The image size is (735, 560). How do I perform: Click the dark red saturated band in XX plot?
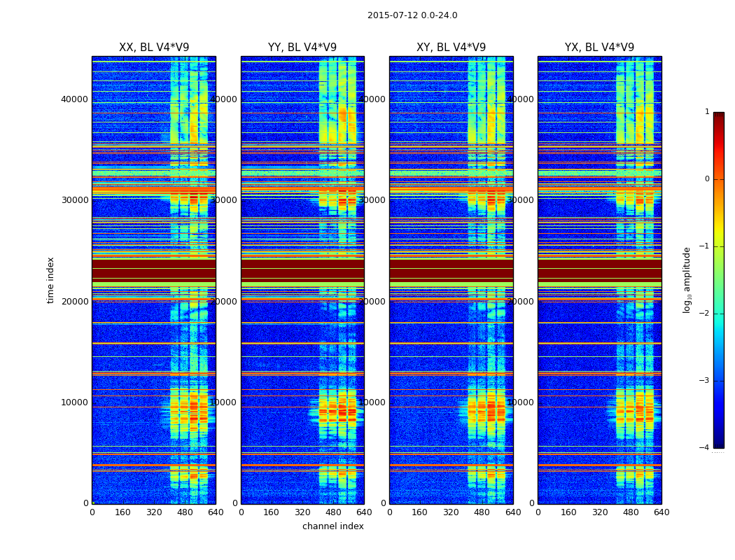tap(154, 273)
